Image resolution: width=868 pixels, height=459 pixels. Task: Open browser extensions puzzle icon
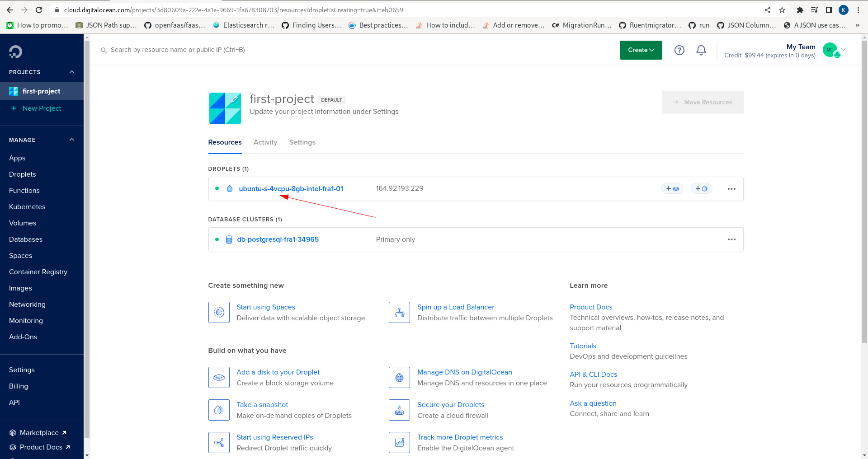800,10
